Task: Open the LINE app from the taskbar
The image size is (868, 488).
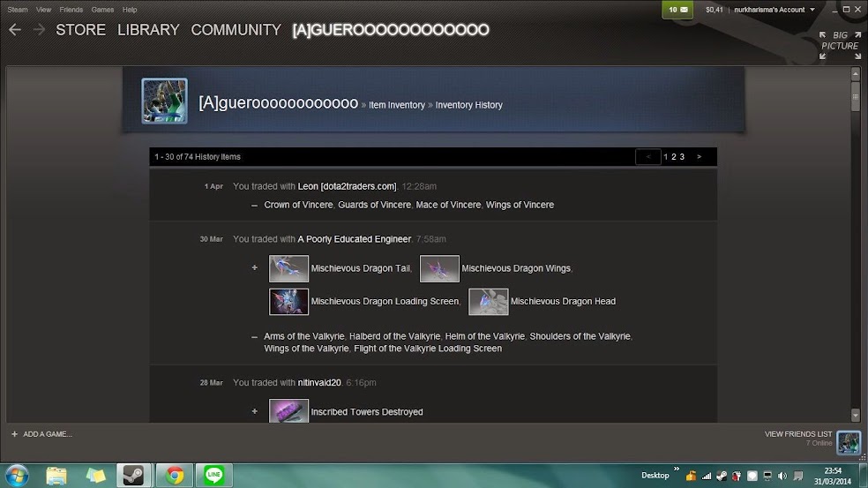Action: pos(213,476)
